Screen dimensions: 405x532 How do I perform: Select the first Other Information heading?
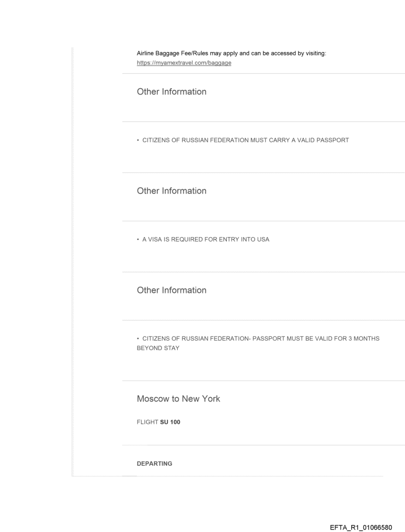tap(172, 92)
